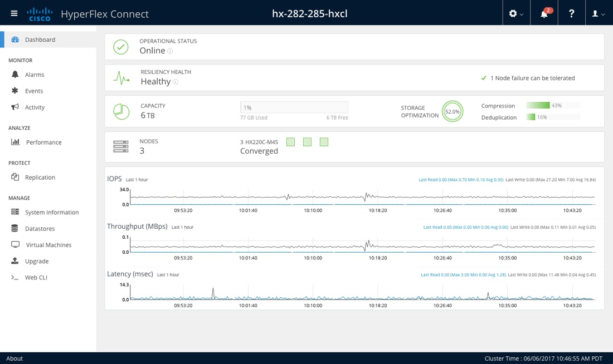Viewport: 613px width, 364px height.
Task: Open the user account dropdown
Action: click(598, 14)
